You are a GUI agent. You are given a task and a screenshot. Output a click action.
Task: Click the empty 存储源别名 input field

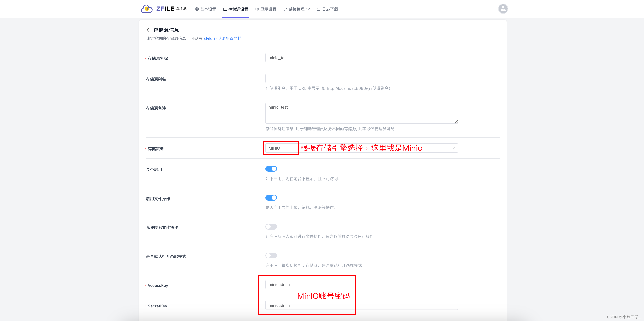coord(361,79)
